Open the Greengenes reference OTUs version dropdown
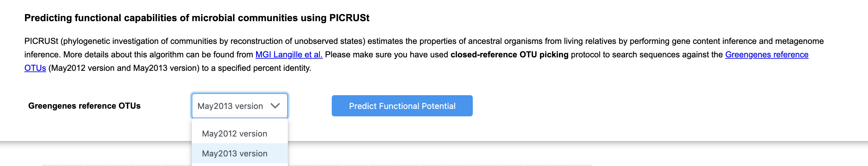Viewport: 868px width, 166px height. 239,106
